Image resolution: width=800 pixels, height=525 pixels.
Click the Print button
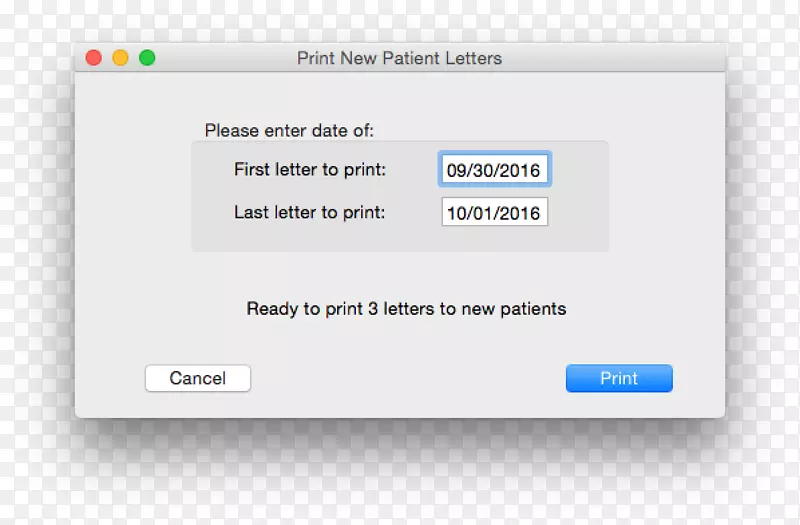pos(619,378)
